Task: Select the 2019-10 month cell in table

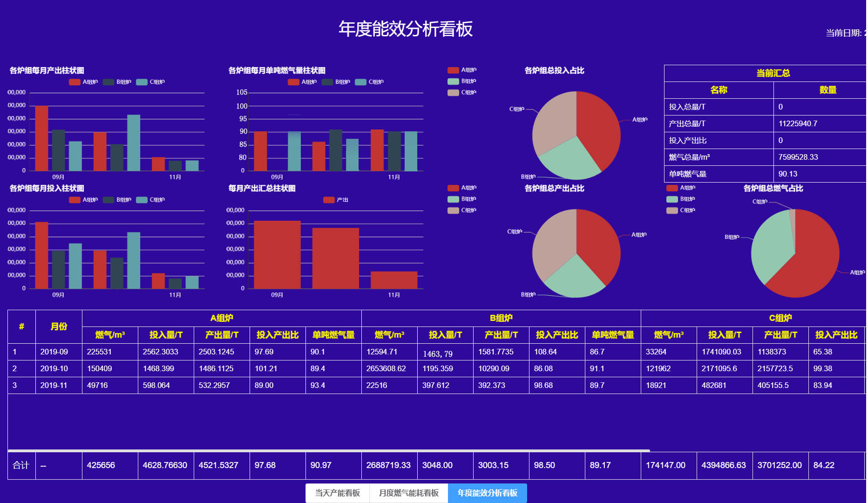Action: [x=54, y=368]
